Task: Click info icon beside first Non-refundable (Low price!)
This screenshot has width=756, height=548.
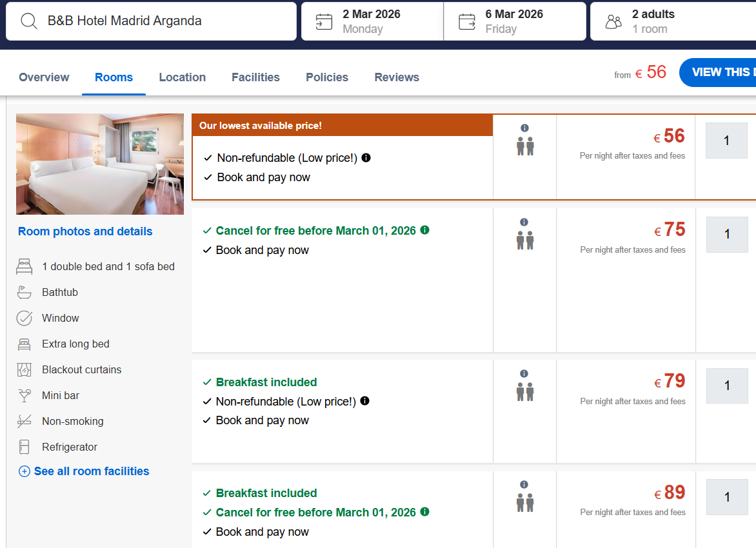Action: tap(366, 157)
